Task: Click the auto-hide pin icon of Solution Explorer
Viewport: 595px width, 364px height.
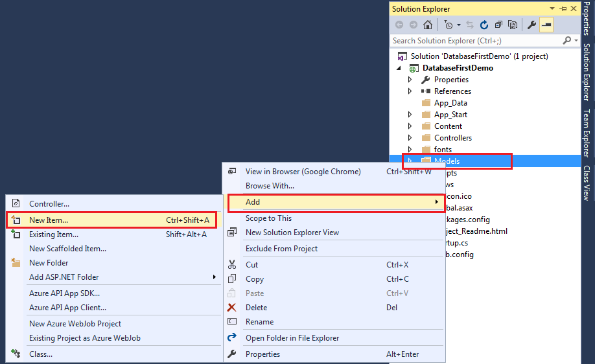Action: point(563,8)
